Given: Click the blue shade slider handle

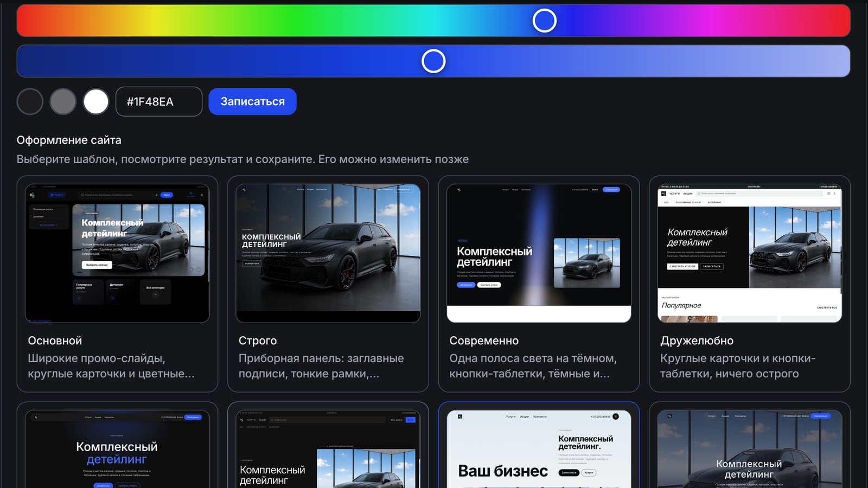Looking at the screenshot, I should pos(433,61).
